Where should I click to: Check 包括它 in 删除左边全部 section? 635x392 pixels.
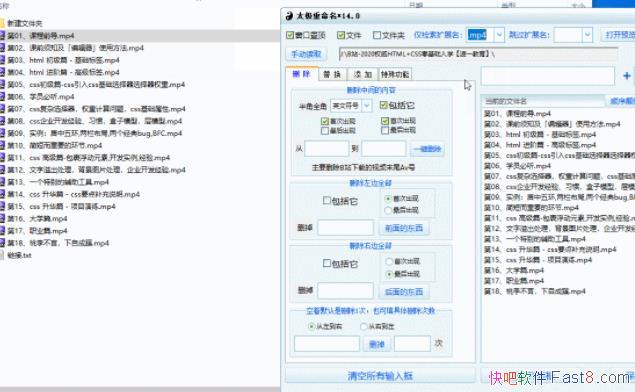coord(327,200)
